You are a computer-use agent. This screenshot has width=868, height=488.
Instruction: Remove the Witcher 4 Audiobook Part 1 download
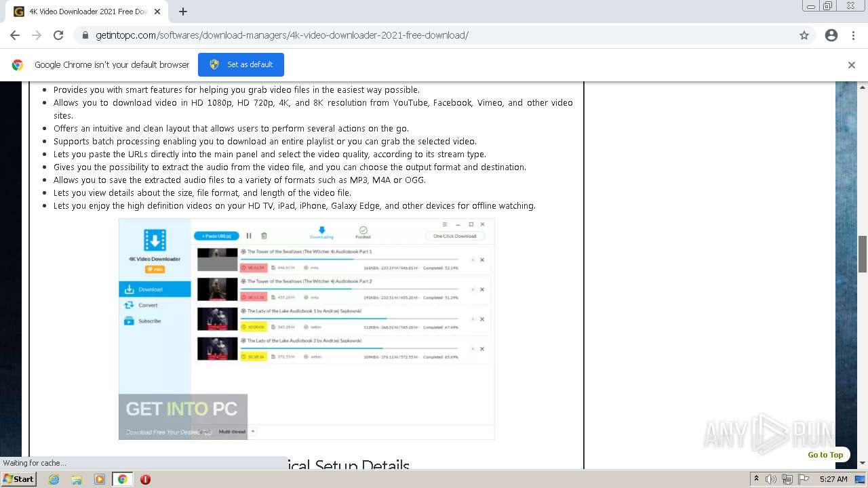click(x=482, y=260)
